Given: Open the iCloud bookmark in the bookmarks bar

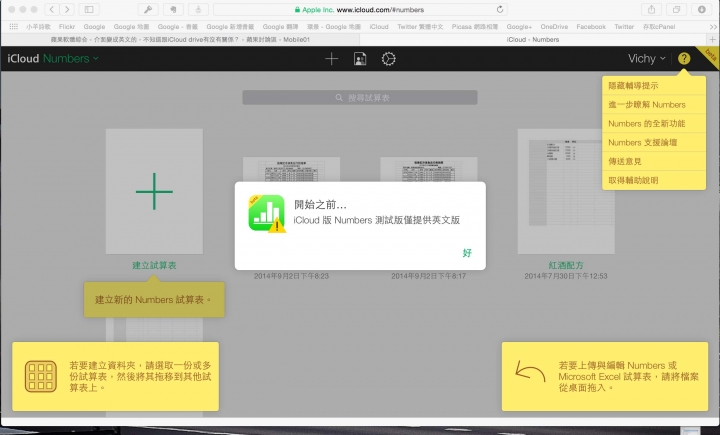Looking at the screenshot, I should tap(379, 27).
